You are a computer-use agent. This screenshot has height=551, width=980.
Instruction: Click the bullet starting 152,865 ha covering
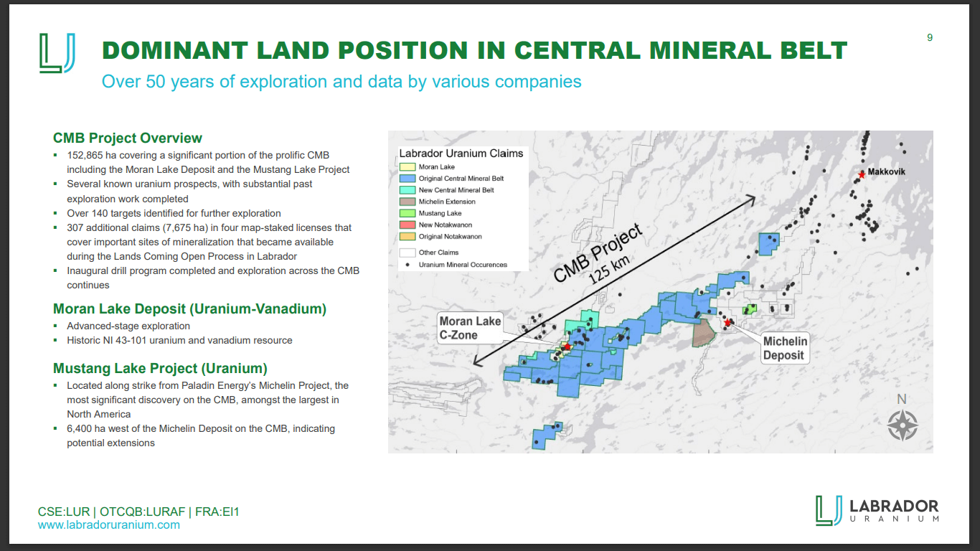tap(208, 162)
